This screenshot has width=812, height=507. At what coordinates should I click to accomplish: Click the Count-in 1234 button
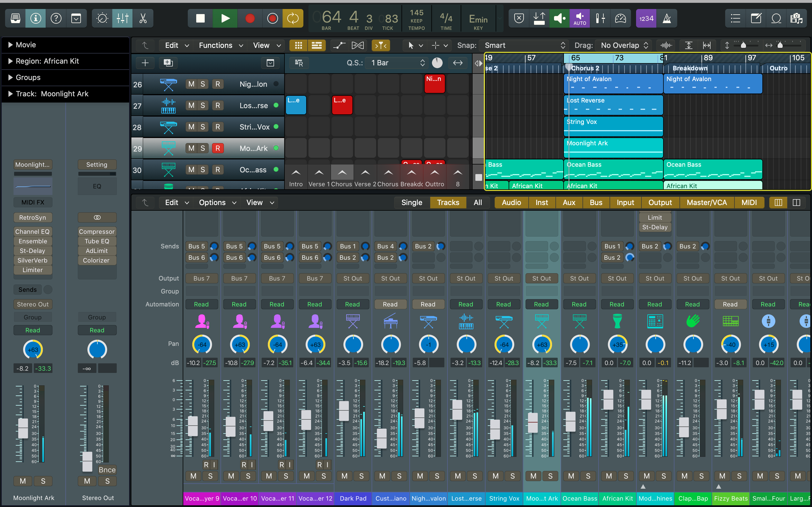(x=646, y=18)
